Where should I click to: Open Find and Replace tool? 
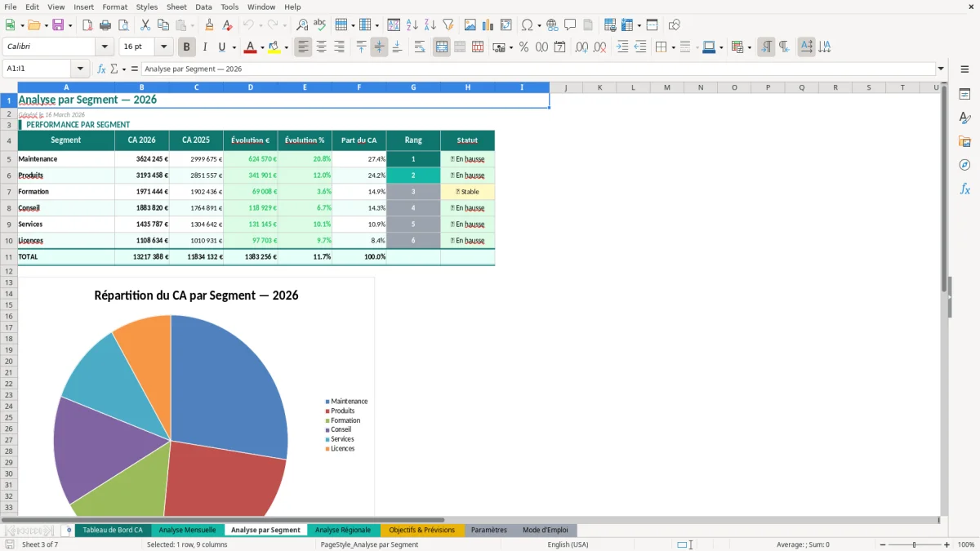[x=302, y=25]
